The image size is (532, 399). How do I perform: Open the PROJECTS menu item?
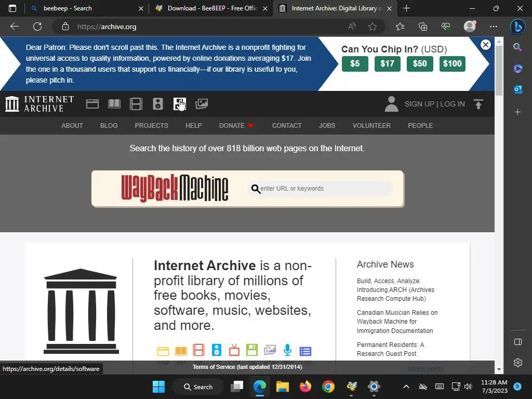tap(152, 126)
